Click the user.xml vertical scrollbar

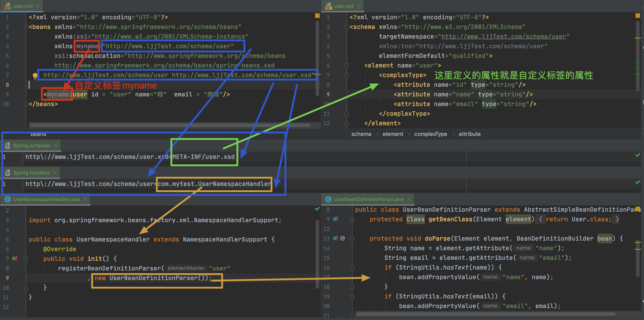(x=317, y=59)
